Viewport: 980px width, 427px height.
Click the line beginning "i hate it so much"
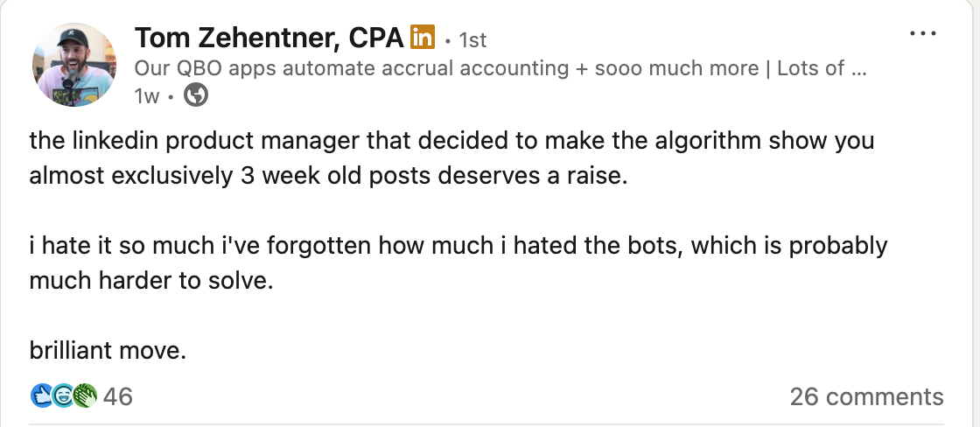(x=458, y=246)
